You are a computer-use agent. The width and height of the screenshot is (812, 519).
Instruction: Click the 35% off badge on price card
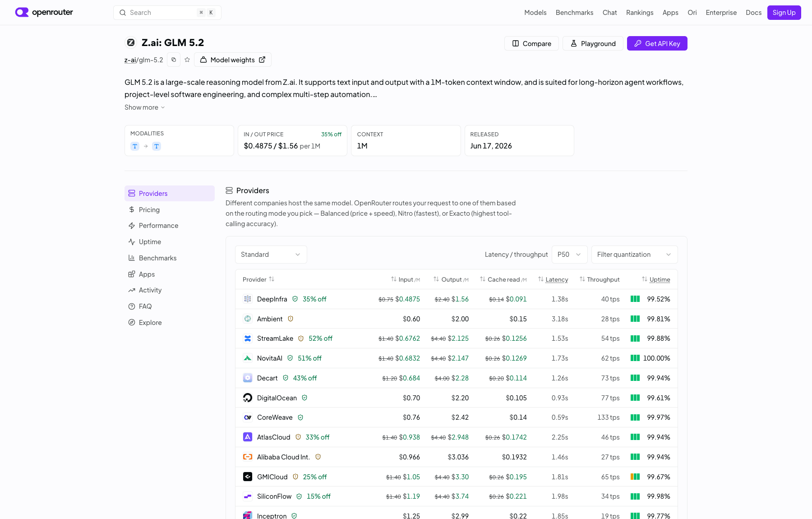pos(331,134)
